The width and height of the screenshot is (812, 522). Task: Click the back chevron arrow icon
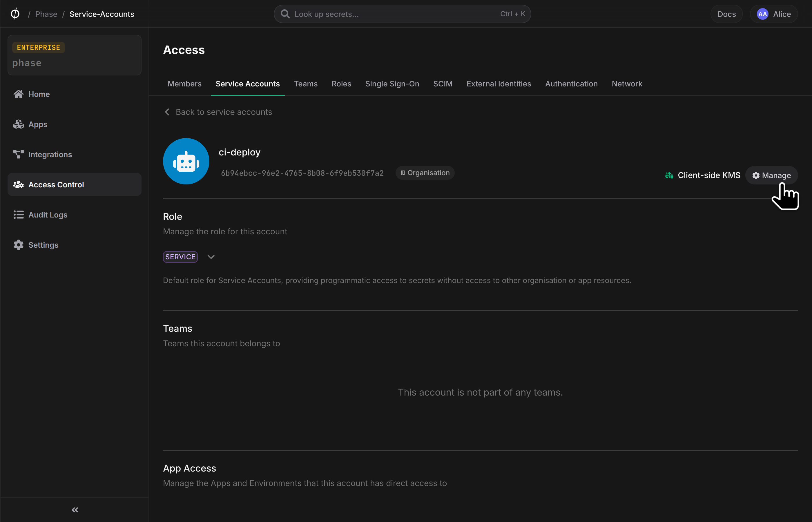tap(167, 112)
